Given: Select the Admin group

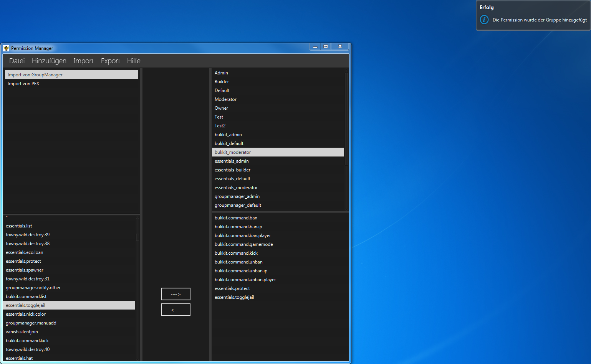Looking at the screenshot, I should (x=278, y=73).
